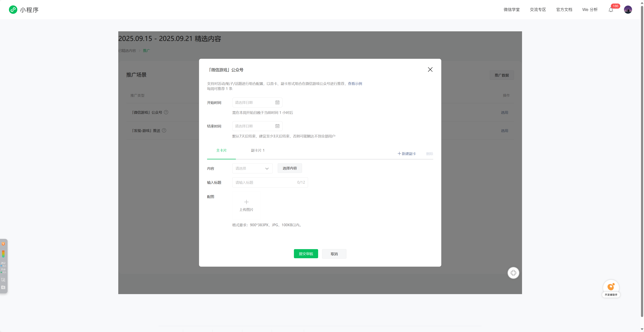Image resolution: width=644 pixels, height=332 pixels.
Task: Click the 上传图片 upload box
Action: tap(246, 205)
